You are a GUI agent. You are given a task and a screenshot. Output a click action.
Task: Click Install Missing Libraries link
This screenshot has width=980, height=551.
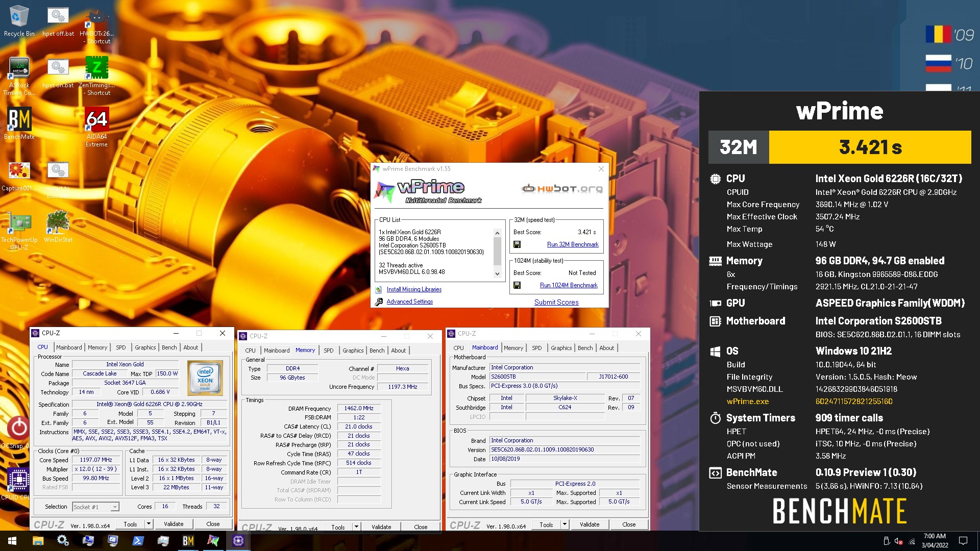point(414,289)
